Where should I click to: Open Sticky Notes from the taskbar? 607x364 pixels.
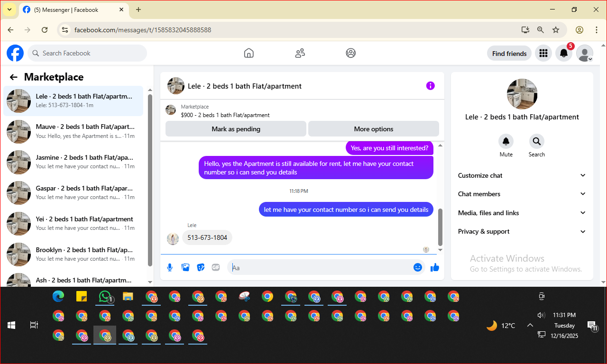(x=82, y=297)
